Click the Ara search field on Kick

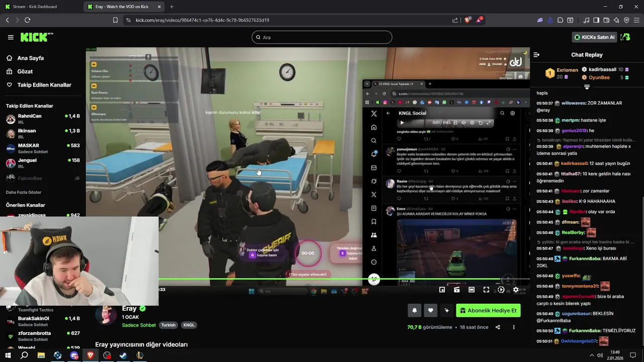point(322,37)
